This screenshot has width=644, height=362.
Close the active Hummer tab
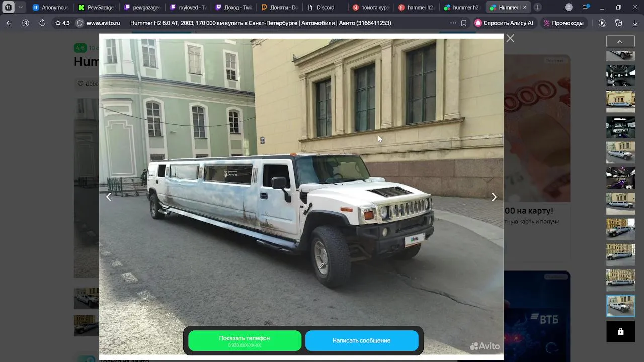(x=525, y=8)
